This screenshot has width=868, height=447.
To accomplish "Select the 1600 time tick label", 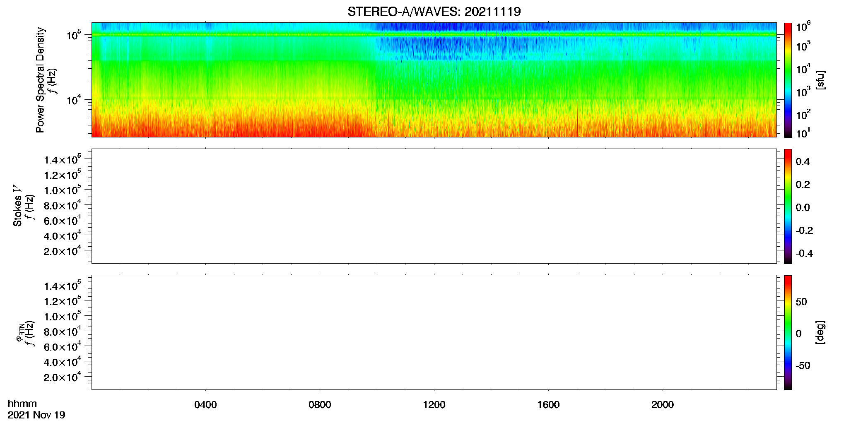I will pos(548,405).
